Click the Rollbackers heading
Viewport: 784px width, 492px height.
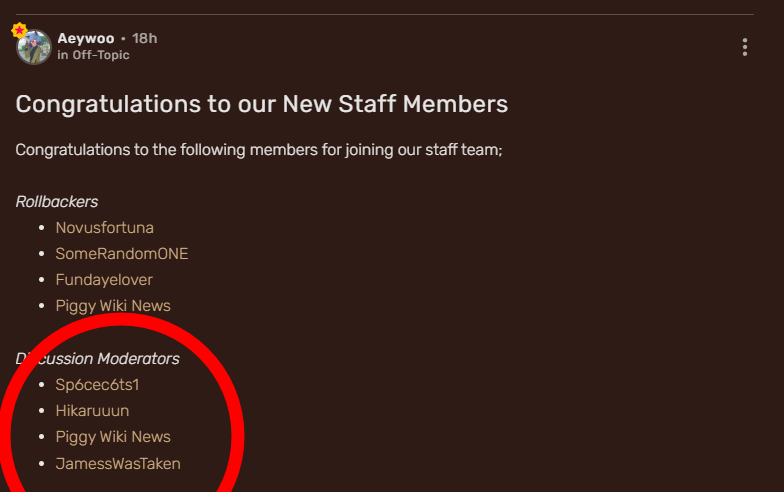(x=57, y=202)
